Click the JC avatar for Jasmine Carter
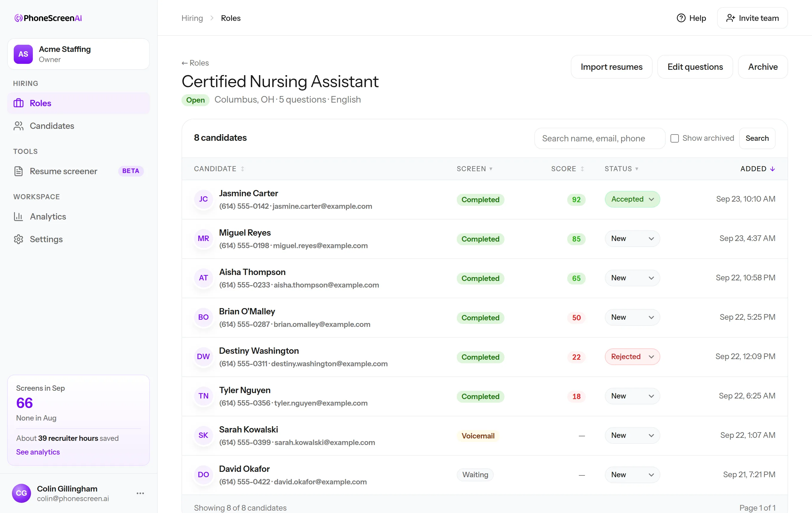Viewport: 812px width, 513px height. click(x=203, y=199)
